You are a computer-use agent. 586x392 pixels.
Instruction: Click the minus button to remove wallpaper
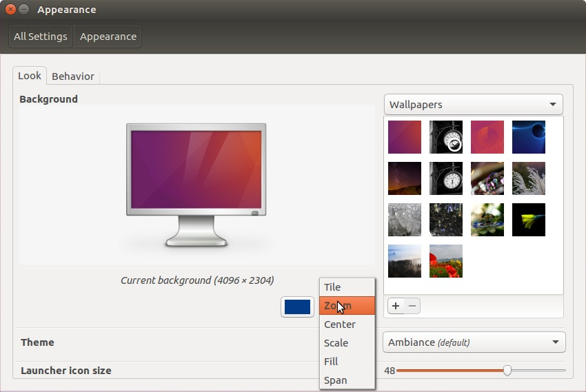click(x=412, y=306)
